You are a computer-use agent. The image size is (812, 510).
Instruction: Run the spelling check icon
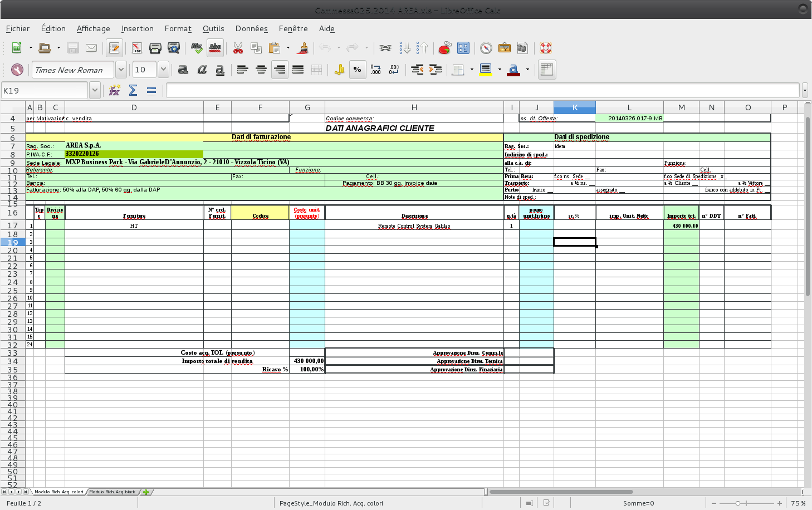pos(197,48)
